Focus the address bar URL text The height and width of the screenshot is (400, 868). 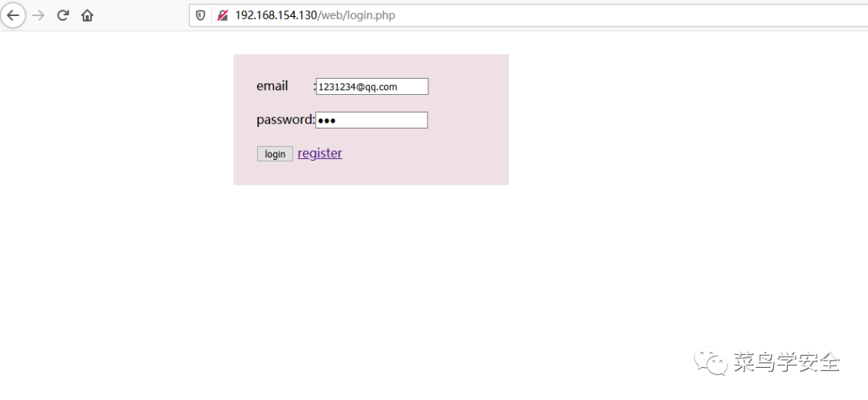click(x=315, y=15)
